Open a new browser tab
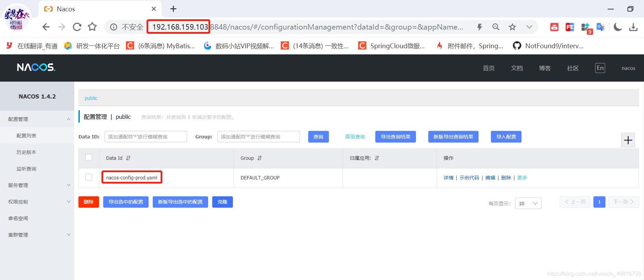The width and height of the screenshot is (644, 280). coord(173,9)
